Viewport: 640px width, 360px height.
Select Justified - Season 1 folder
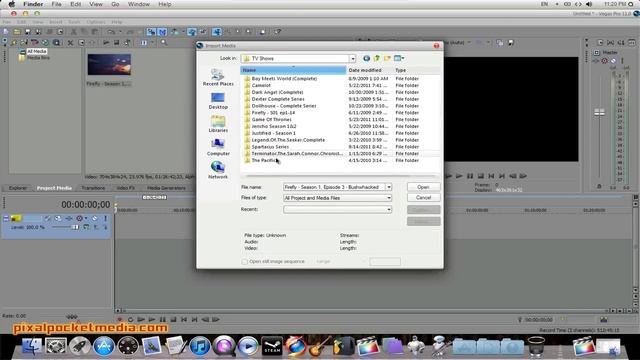click(273, 133)
